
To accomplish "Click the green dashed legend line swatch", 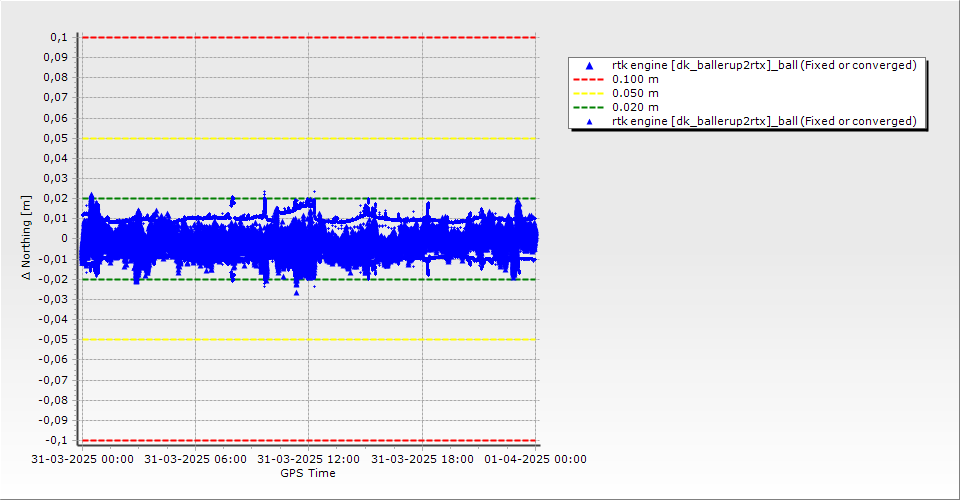I will tap(588, 108).
